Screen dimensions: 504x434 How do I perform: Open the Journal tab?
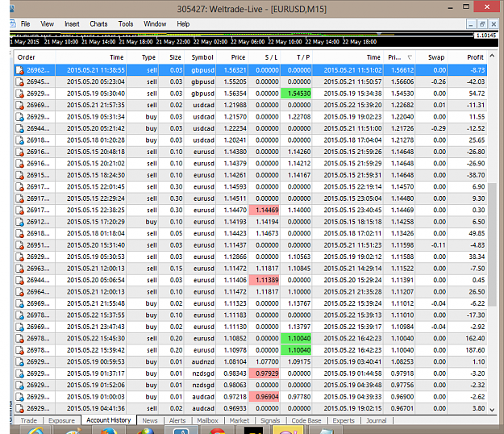pyautogui.click(x=377, y=420)
